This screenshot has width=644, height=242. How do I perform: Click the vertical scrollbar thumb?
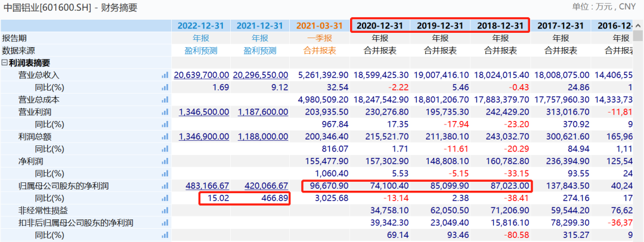(638, 35)
